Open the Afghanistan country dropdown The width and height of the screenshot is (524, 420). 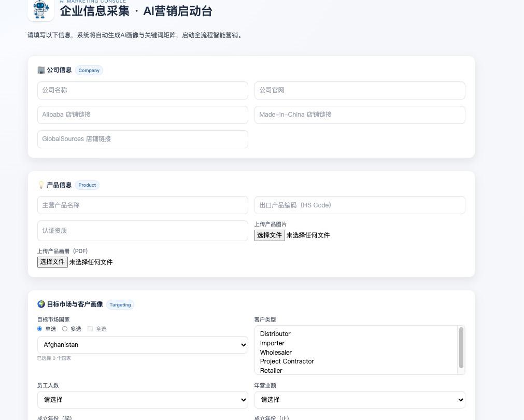click(143, 345)
